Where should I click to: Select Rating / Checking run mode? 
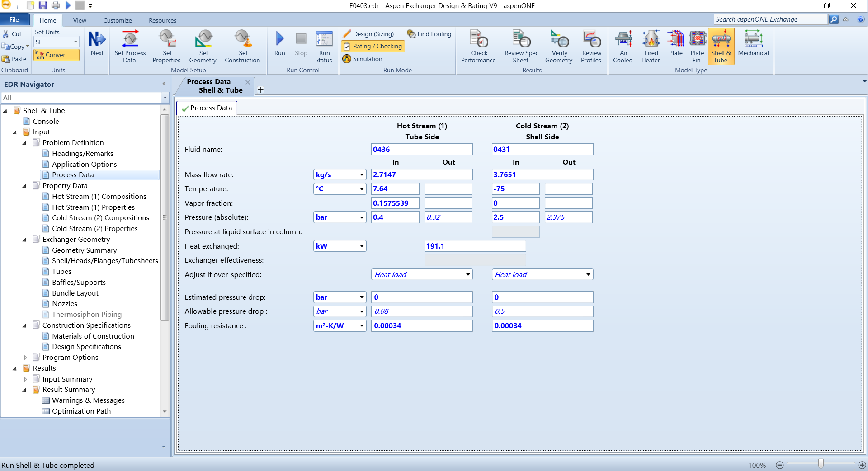click(x=373, y=46)
